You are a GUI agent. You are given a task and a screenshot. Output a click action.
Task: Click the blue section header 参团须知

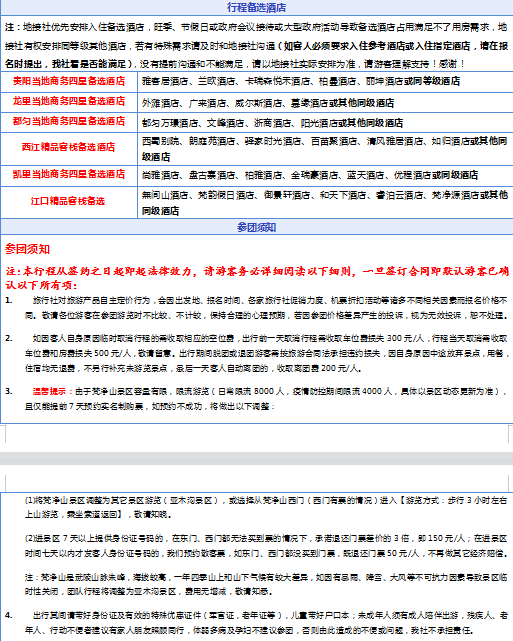click(256, 227)
